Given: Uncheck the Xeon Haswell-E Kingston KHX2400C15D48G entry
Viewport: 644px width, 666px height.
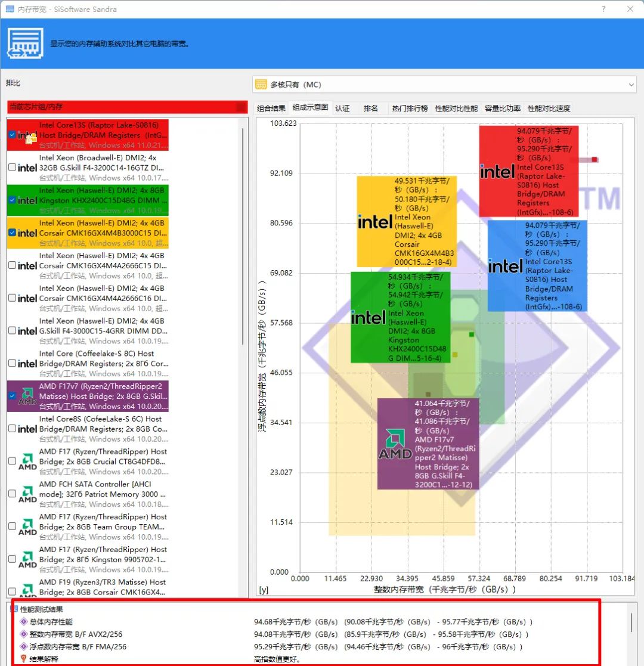Looking at the screenshot, I should point(13,200).
